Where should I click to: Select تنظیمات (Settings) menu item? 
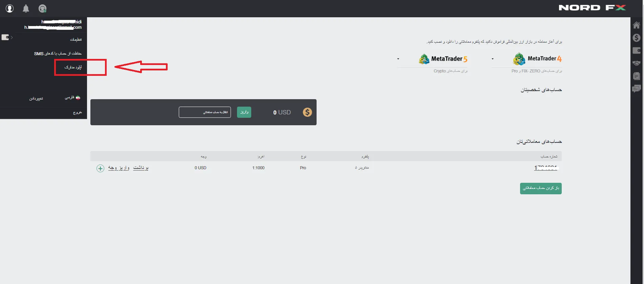point(76,40)
